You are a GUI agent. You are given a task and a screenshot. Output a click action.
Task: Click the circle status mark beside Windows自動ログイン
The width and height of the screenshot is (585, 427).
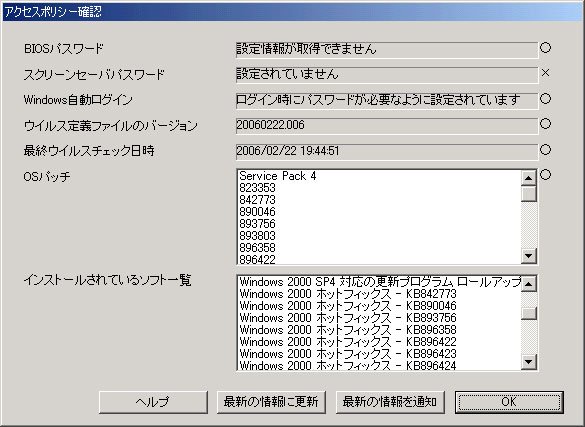click(545, 98)
